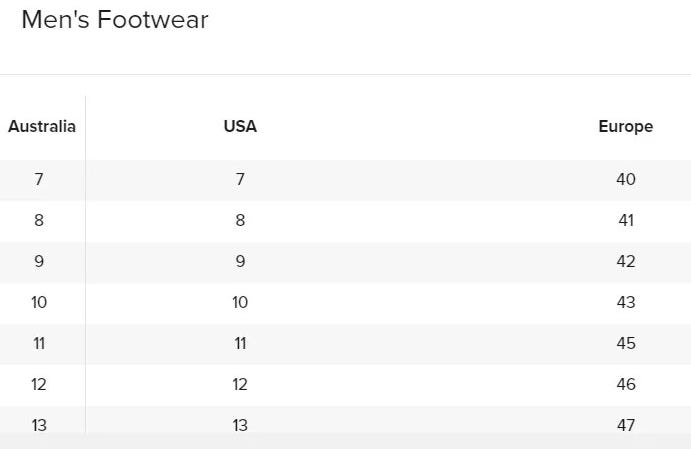This screenshot has width=691, height=449.
Task: Click Australia size 7 cell
Action: [39, 180]
